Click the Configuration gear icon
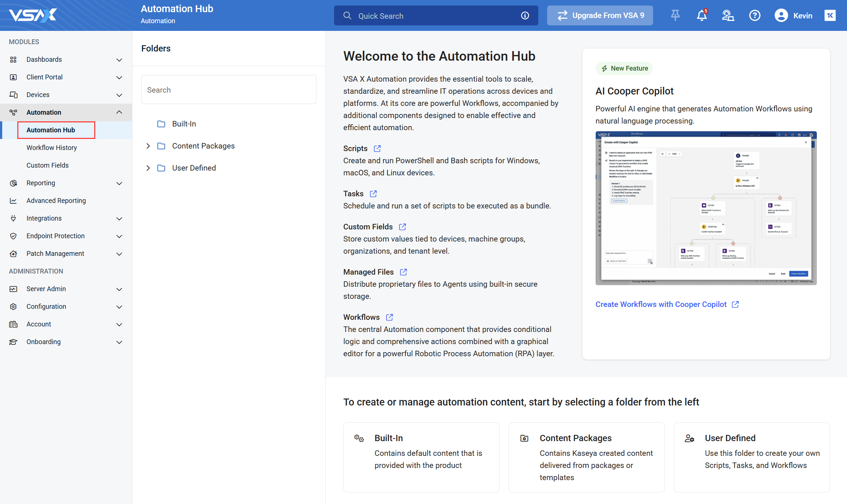 (x=13, y=307)
